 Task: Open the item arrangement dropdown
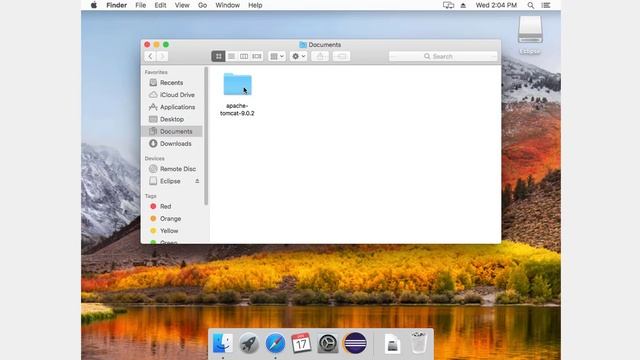277,56
